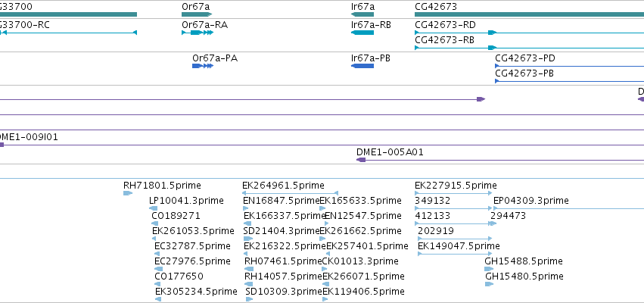Viewport: 644px width, 303px height.
Task: Click EK119406.5prime EST glyph
Action: (325, 300)
